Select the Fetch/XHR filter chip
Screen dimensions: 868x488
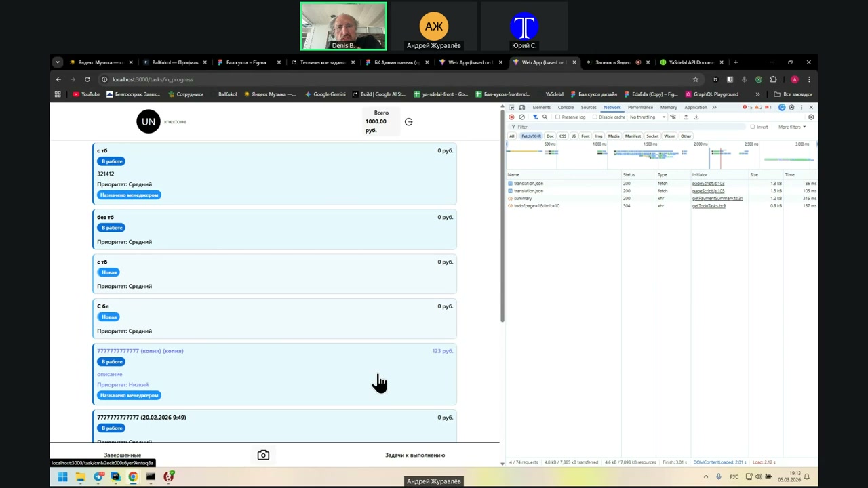[x=531, y=136]
